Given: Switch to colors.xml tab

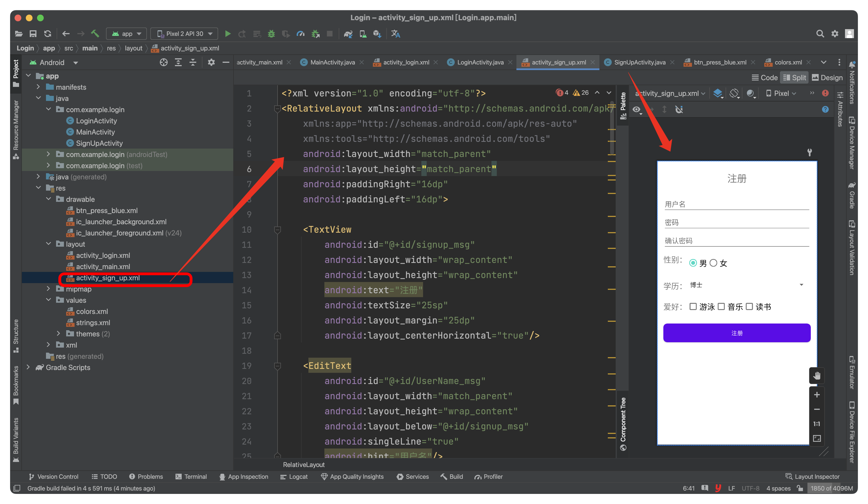Looking at the screenshot, I should 788,62.
